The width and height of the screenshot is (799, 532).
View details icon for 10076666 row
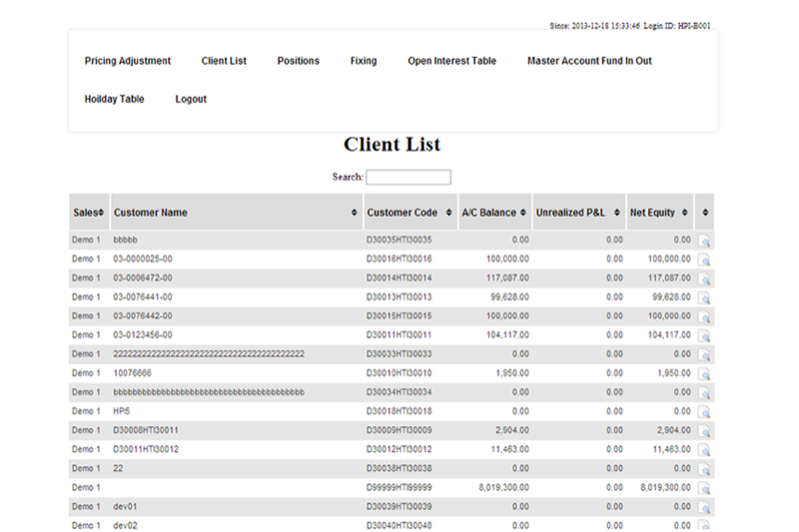point(704,373)
